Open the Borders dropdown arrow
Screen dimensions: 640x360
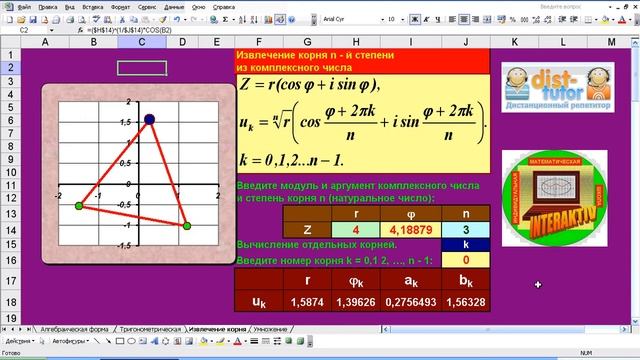(x=596, y=19)
